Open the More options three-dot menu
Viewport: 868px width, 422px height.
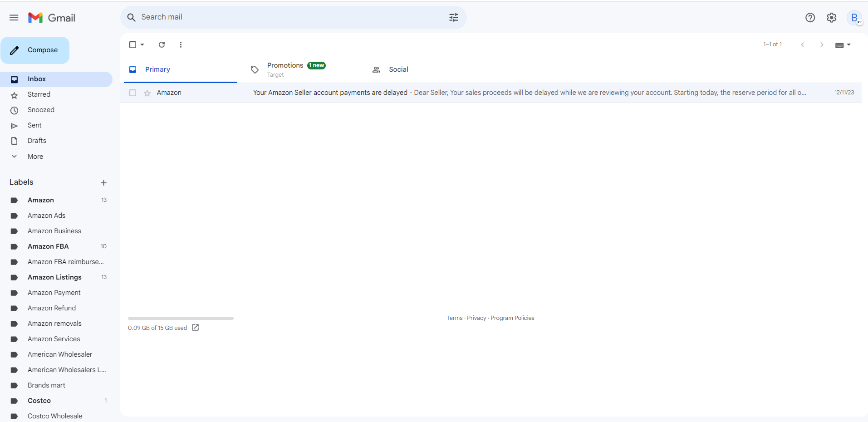click(x=181, y=44)
